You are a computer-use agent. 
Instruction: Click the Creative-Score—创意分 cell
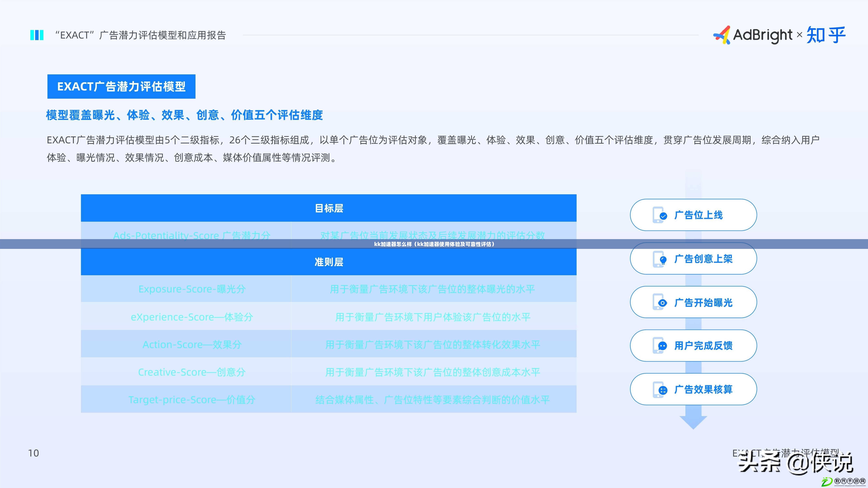click(x=186, y=372)
